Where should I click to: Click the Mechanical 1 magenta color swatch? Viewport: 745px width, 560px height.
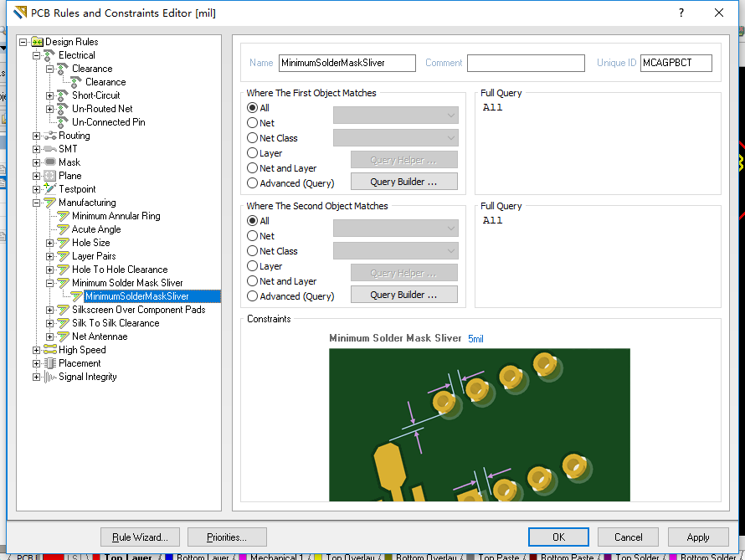[x=242, y=557]
